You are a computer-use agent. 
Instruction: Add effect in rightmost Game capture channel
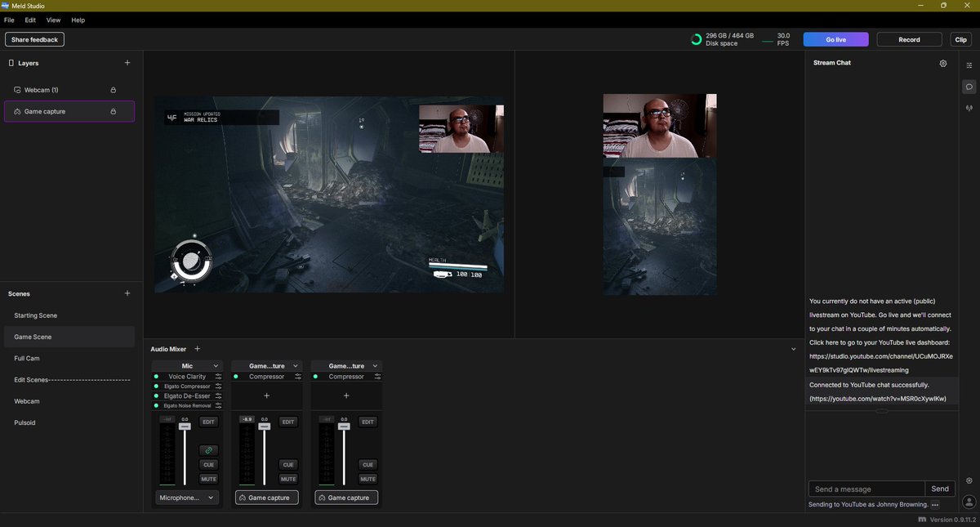[346, 395]
